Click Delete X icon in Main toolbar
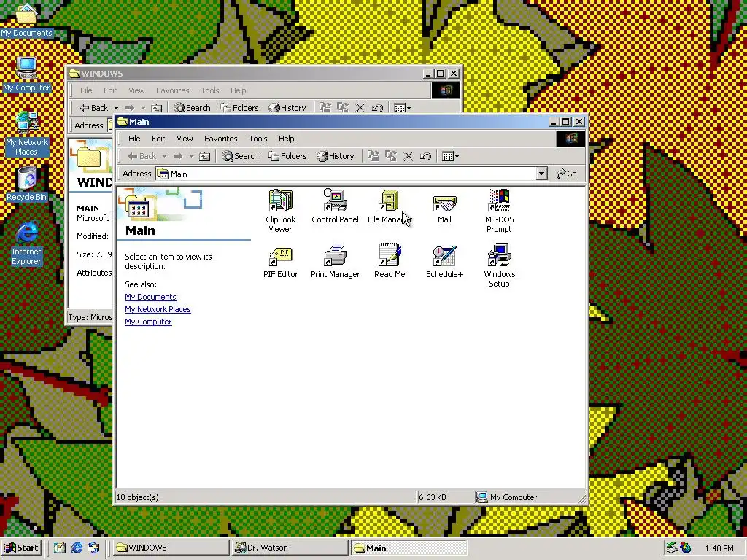This screenshot has height=560, width=747. [x=409, y=156]
